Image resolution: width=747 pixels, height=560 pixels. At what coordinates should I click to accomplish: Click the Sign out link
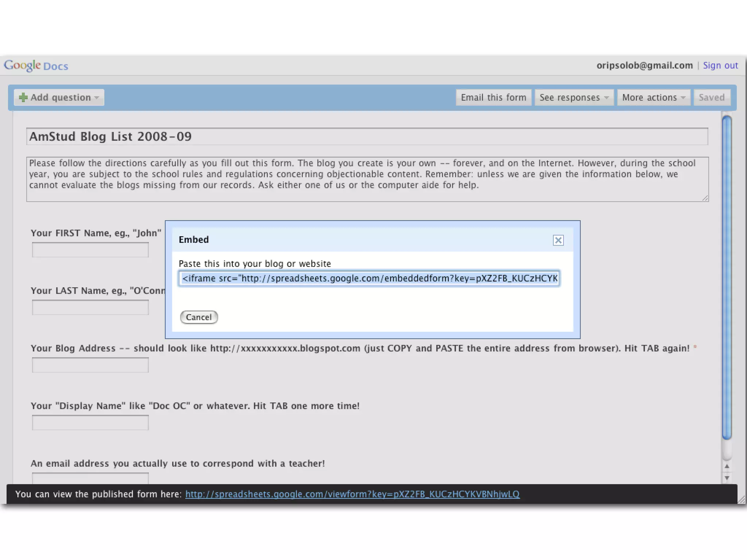point(720,66)
